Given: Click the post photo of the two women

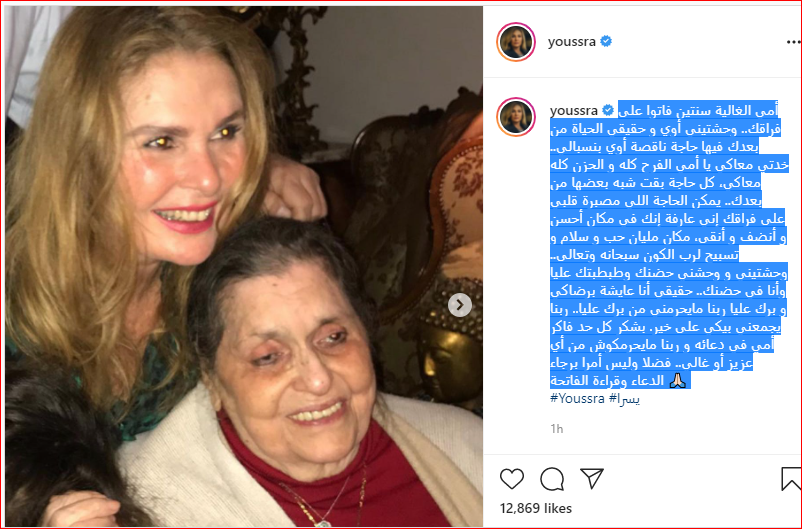Looking at the screenshot, I should click(244, 267).
